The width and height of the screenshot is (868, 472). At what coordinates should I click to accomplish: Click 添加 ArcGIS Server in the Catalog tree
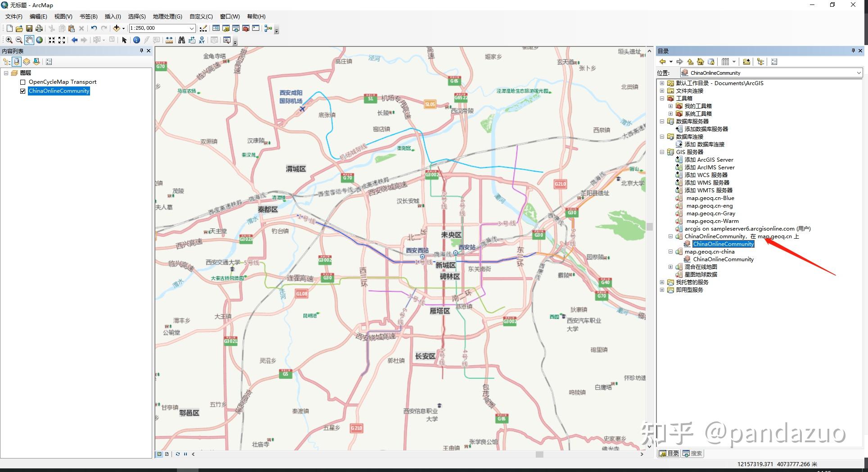[710, 159]
